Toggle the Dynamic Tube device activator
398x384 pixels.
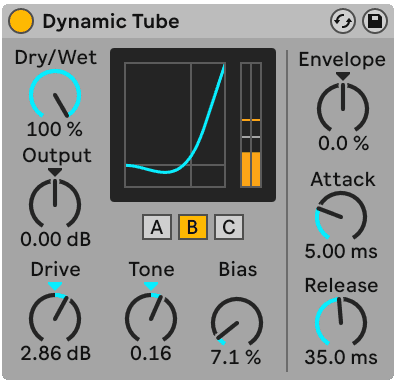(21, 21)
